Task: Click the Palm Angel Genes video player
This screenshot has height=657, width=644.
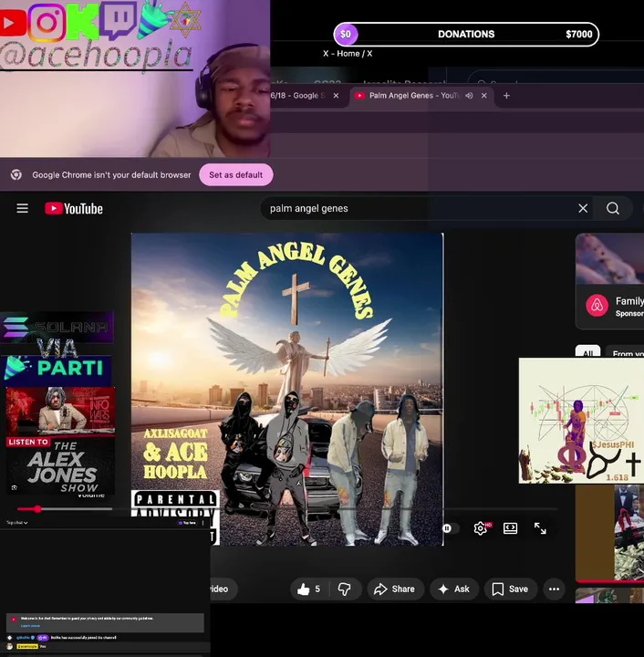Action: pos(287,389)
